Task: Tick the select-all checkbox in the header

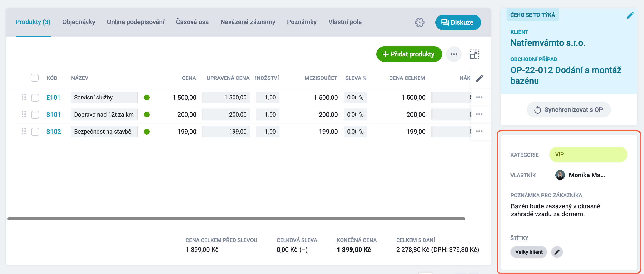Action: tap(35, 78)
